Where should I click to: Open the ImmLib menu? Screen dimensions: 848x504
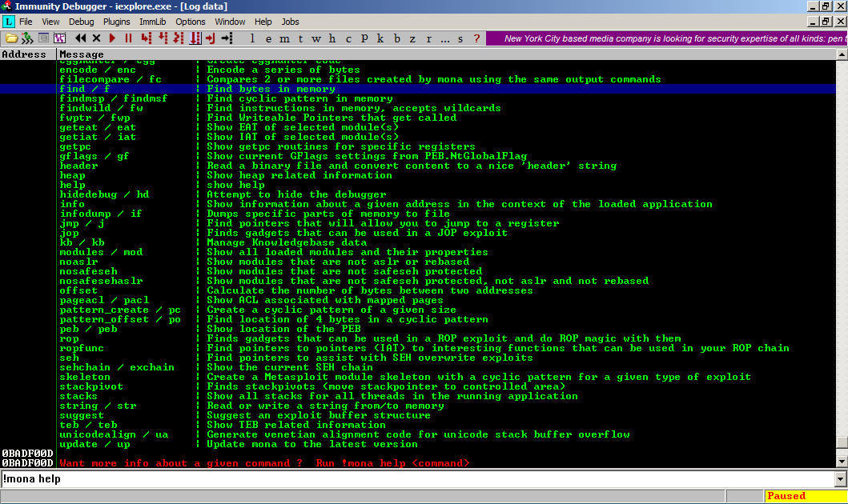pyautogui.click(x=152, y=22)
